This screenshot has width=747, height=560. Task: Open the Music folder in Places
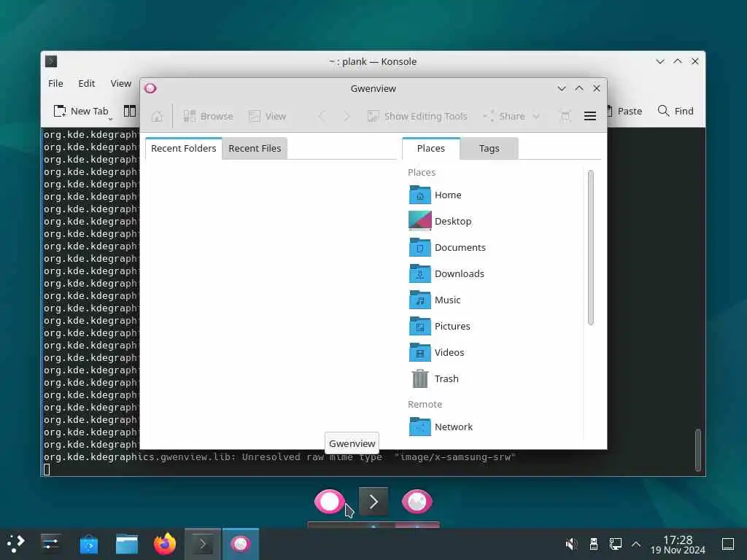tap(435, 300)
